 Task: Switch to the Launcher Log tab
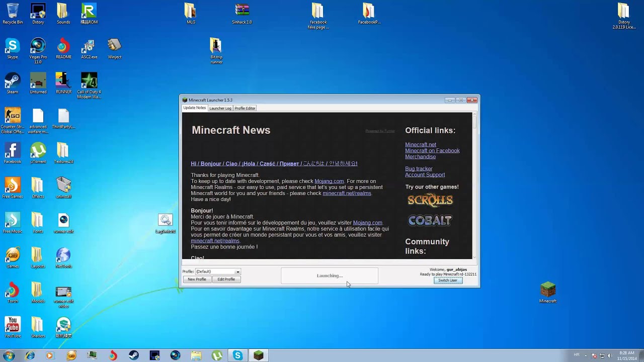[x=220, y=108]
